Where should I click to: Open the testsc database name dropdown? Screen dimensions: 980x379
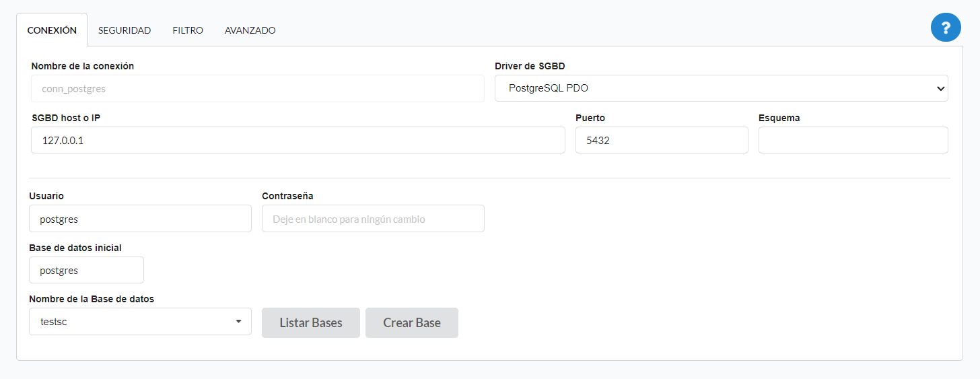point(140,322)
